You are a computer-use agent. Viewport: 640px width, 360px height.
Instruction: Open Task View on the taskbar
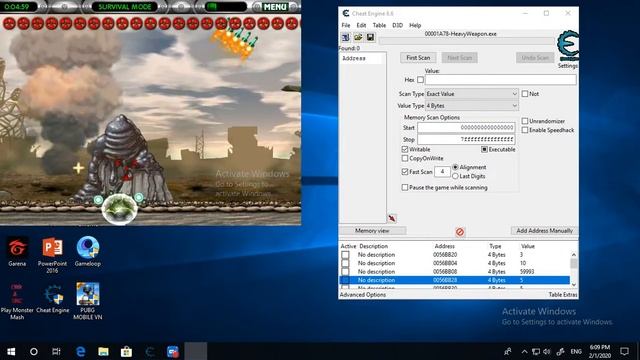(x=56, y=351)
